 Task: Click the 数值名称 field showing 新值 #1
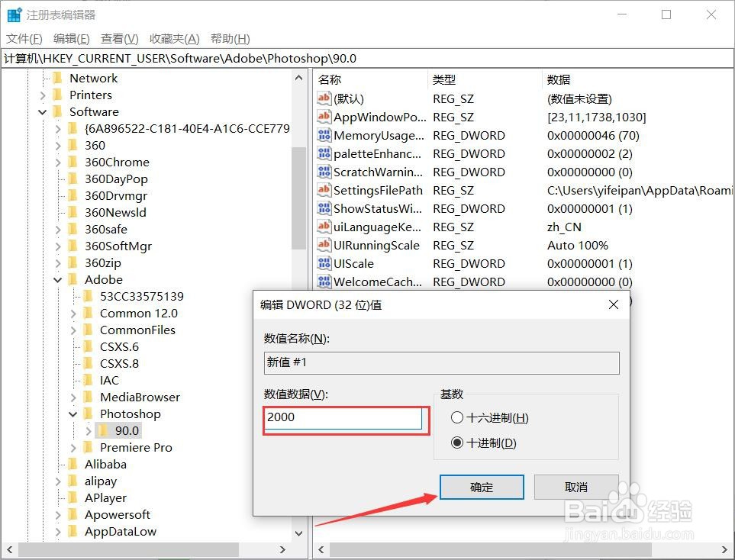coord(442,362)
